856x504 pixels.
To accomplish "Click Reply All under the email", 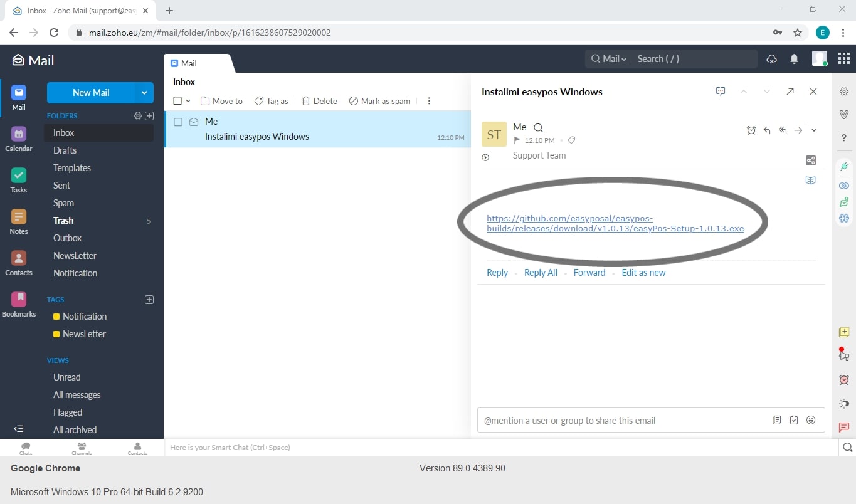I will [540, 272].
